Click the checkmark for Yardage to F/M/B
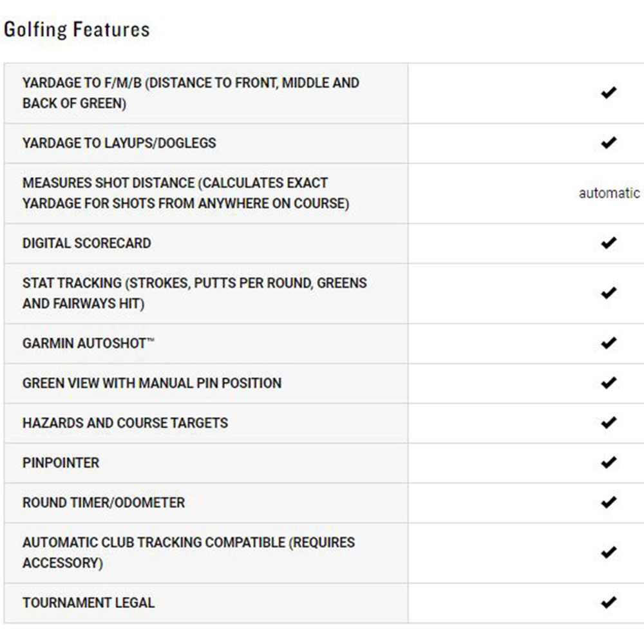Screen dimensions: 644x644 point(609,93)
